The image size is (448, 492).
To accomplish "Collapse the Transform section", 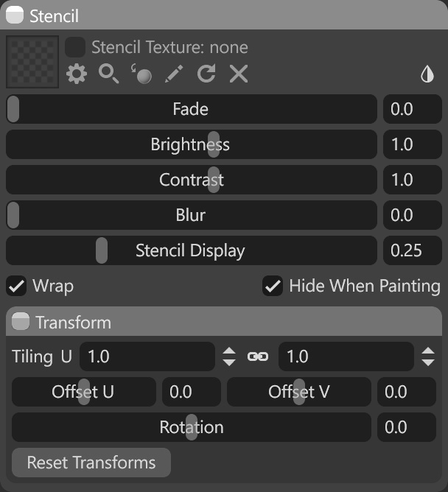I will [21, 322].
